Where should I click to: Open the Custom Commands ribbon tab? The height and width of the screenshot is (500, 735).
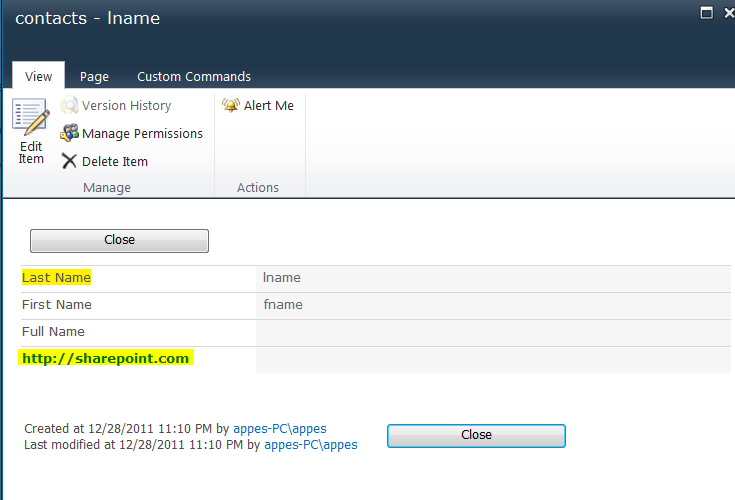(194, 76)
